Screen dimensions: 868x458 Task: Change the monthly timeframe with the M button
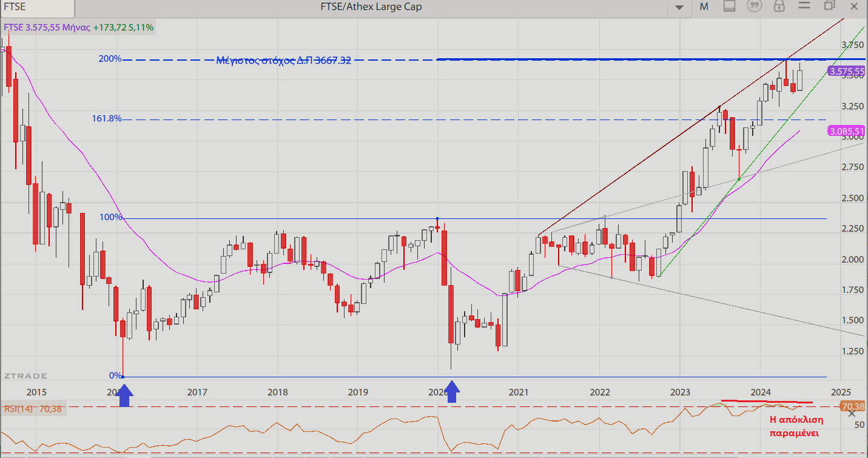[x=704, y=7]
